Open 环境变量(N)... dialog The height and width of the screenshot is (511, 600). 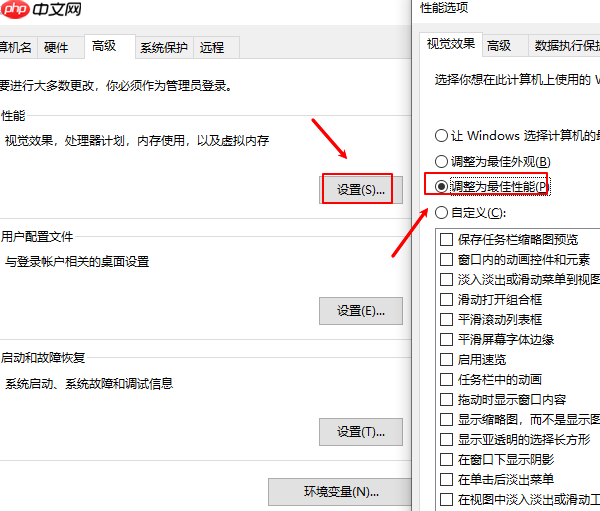[x=340, y=491]
